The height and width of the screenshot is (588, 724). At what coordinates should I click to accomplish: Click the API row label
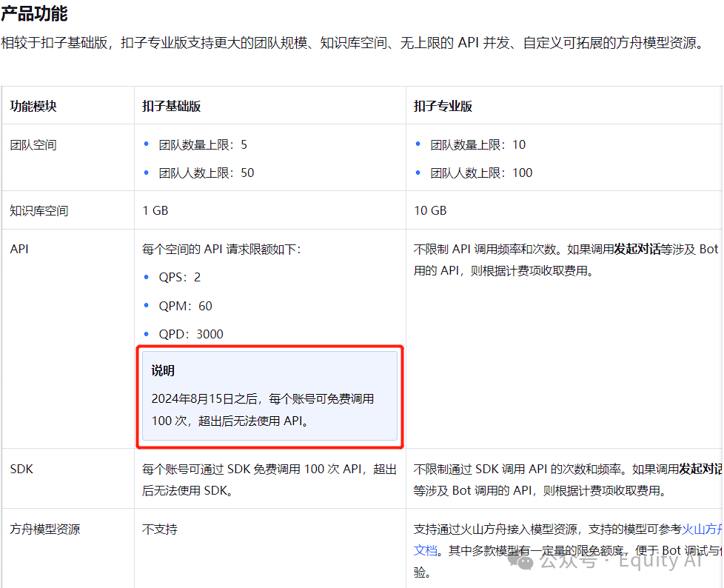pyautogui.click(x=19, y=249)
